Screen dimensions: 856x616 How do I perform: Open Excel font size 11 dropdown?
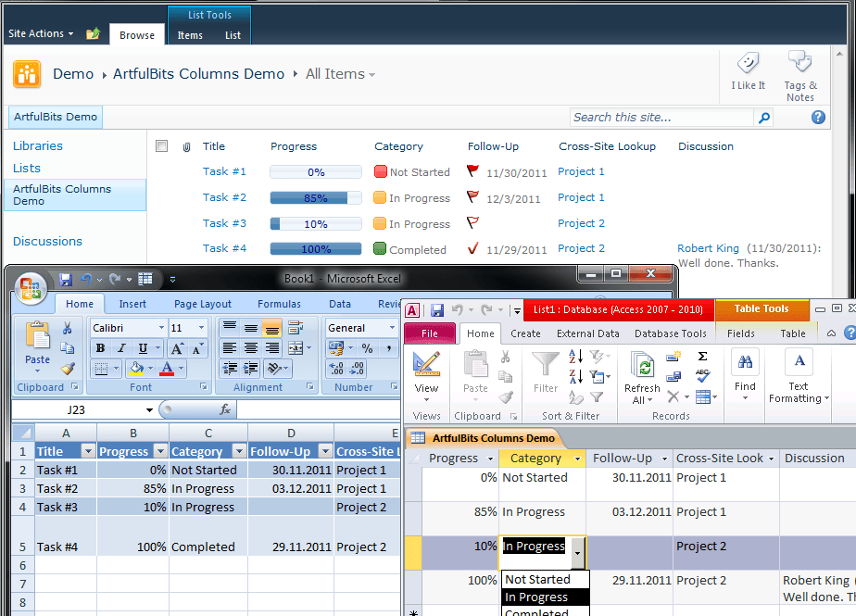[x=201, y=328]
